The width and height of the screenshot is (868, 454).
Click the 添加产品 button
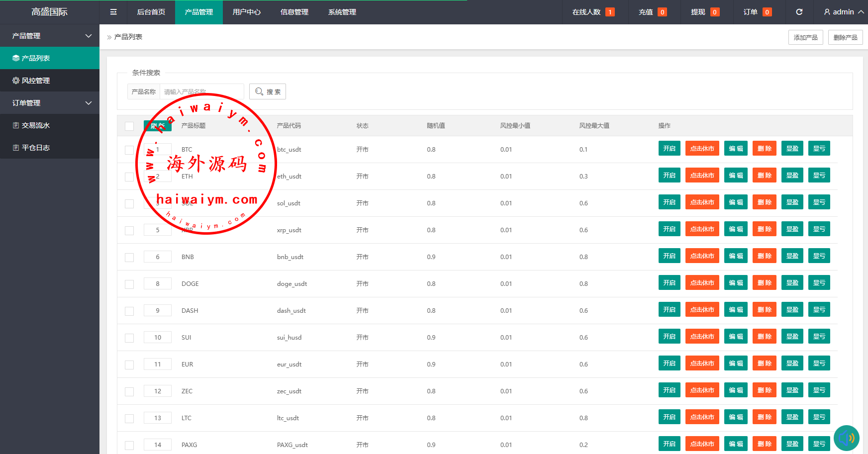pyautogui.click(x=805, y=37)
